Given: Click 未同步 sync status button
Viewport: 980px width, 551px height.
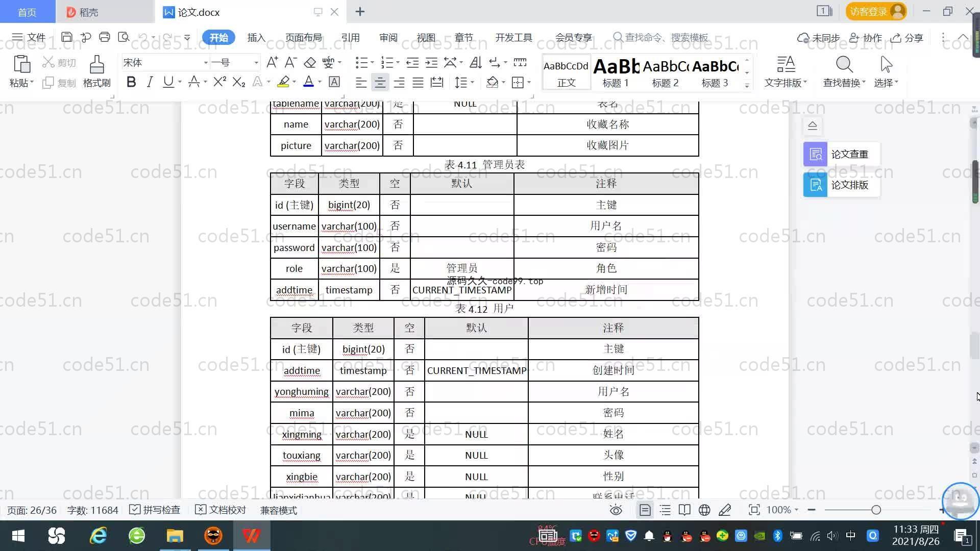Looking at the screenshot, I should [818, 38].
